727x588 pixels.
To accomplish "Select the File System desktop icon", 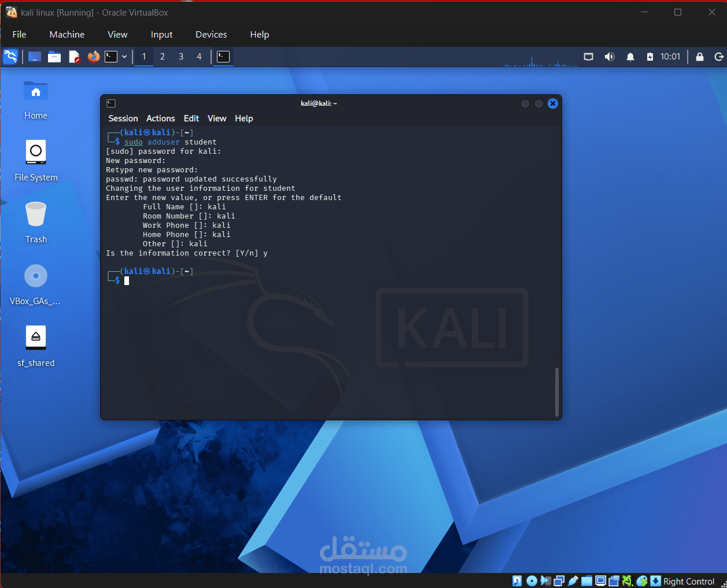I will 36,161.
